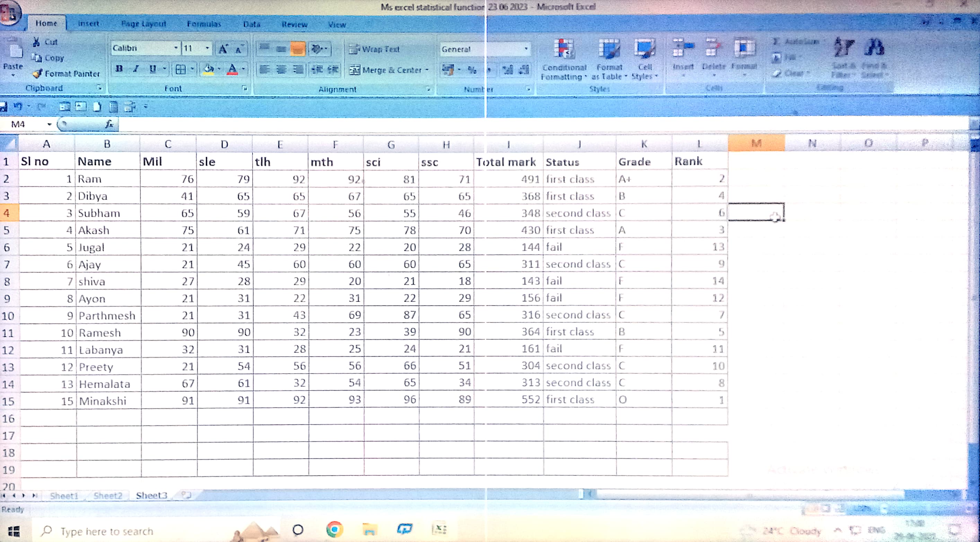This screenshot has height=542, width=980.
Task: Click the insert function fx icon
Action: [x=109, y=124]
